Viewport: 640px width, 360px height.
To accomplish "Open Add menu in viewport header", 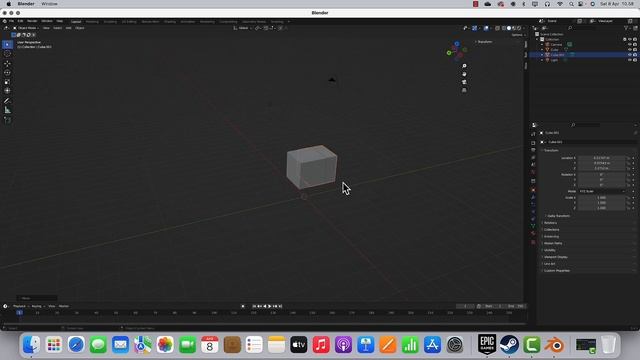I will coord(69,28).
